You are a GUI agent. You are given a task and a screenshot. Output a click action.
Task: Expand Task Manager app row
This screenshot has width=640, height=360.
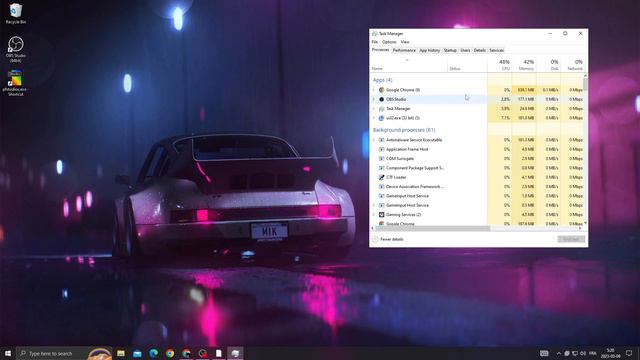(x=373, y=109)
